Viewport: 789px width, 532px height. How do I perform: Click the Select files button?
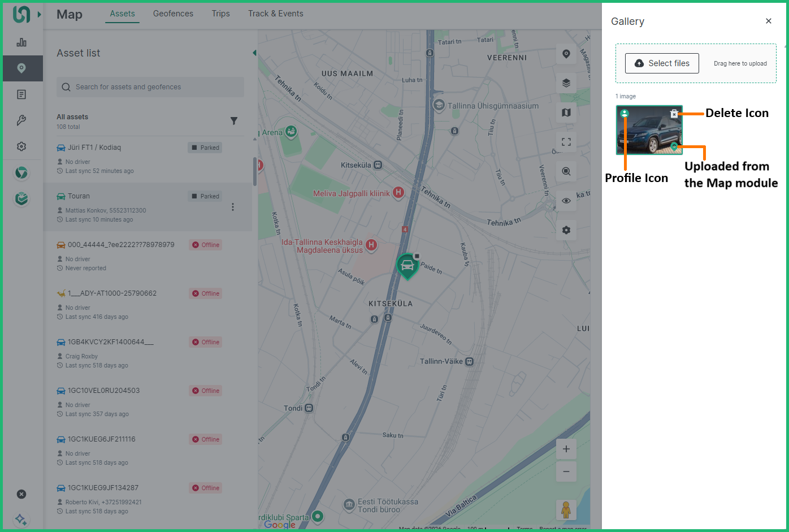click(x=662, y=63)
